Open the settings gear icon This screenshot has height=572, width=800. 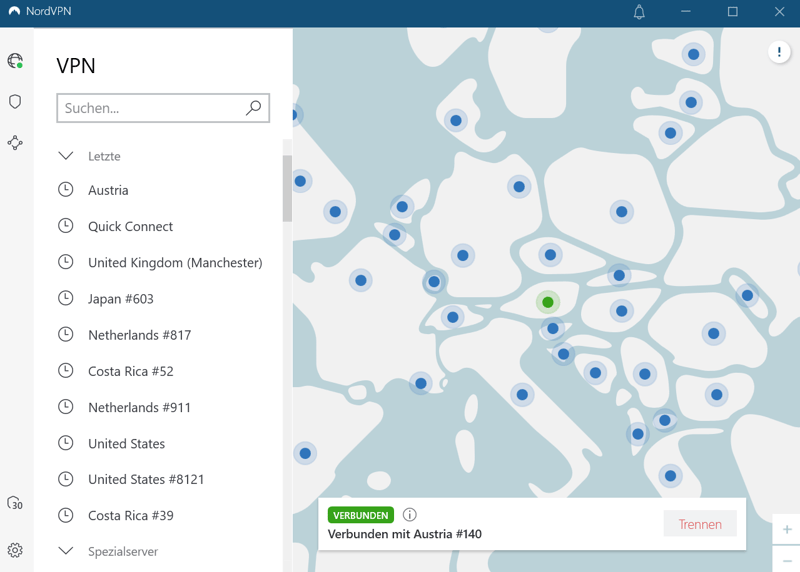click(15, 550)
